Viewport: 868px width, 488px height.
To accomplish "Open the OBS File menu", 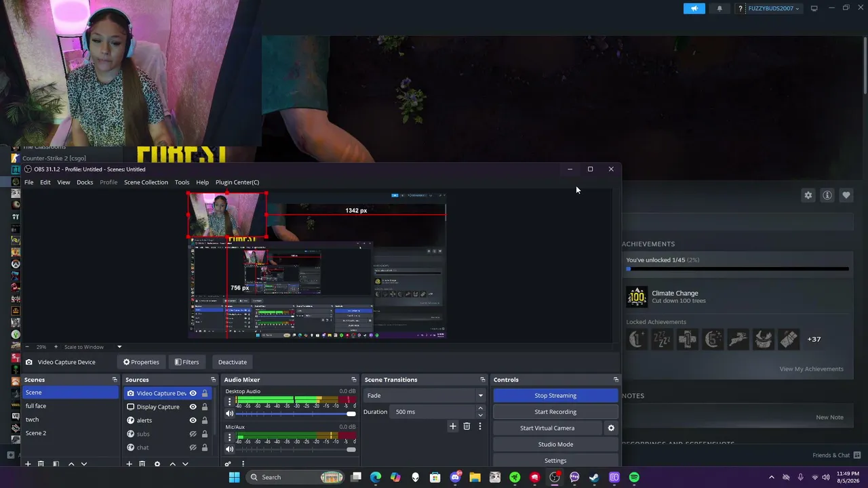I will click(x=29, y=182).
